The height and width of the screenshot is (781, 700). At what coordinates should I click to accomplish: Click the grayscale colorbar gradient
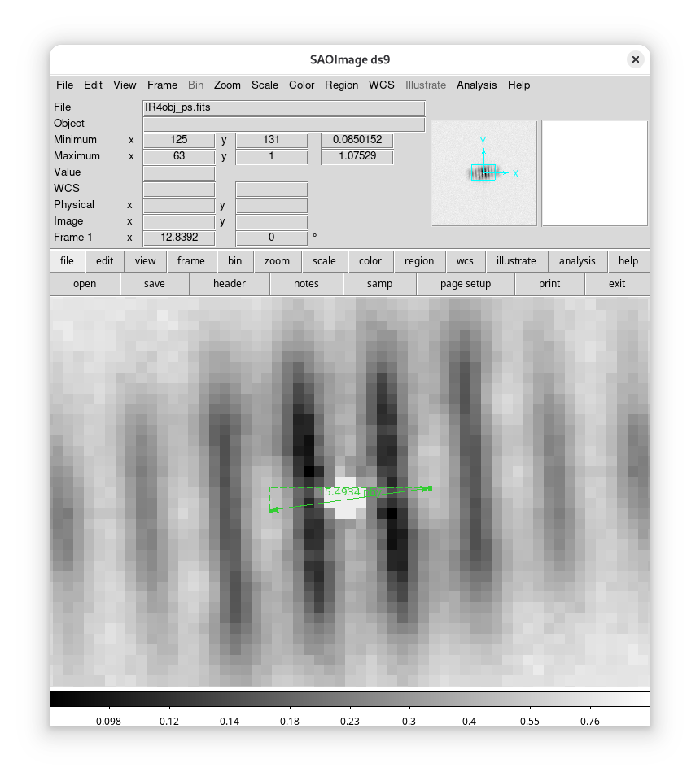(x=349, y=699)
